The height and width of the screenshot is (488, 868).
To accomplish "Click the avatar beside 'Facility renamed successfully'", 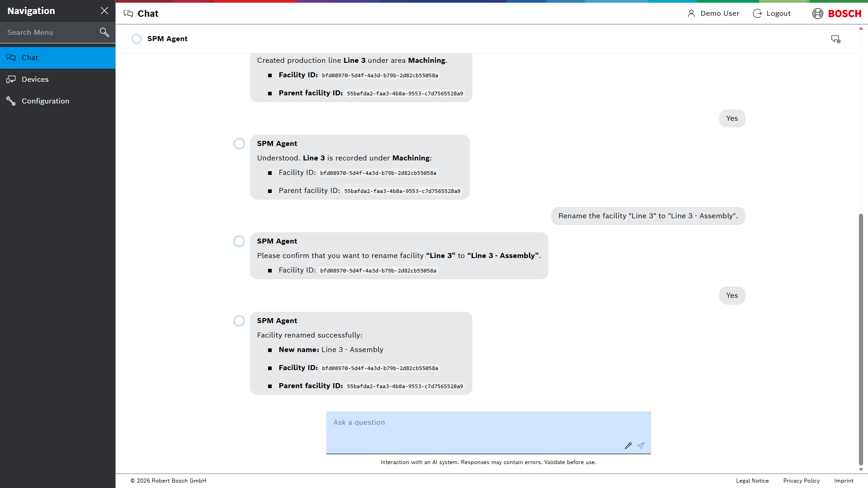I will tap(239, 321).
